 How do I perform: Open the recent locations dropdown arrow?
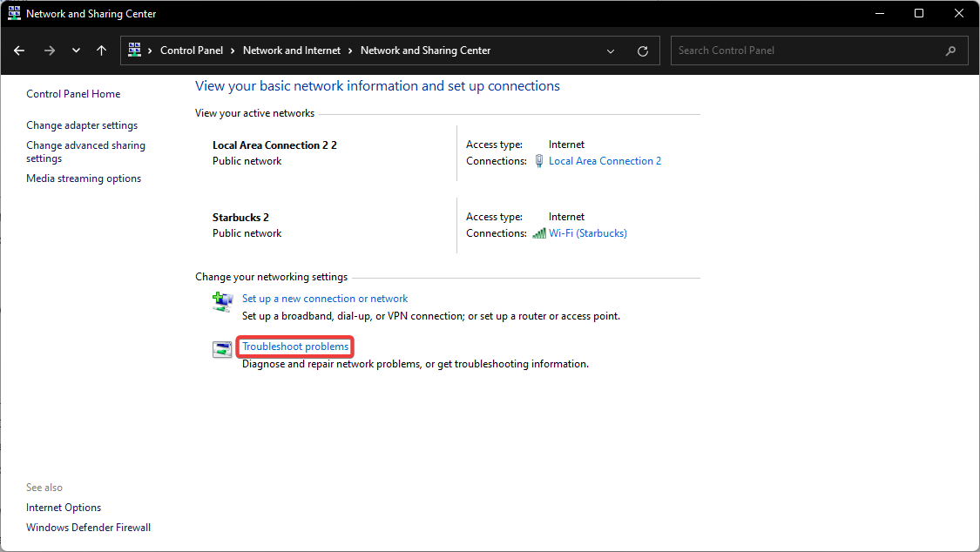coord(76,50)
